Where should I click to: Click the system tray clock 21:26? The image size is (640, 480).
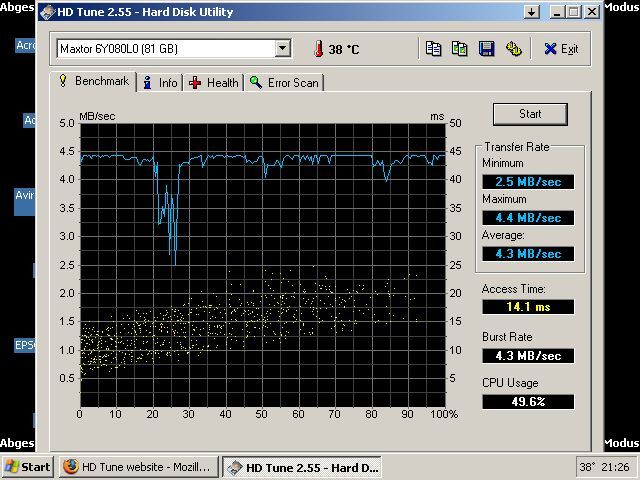click(616, 467)
